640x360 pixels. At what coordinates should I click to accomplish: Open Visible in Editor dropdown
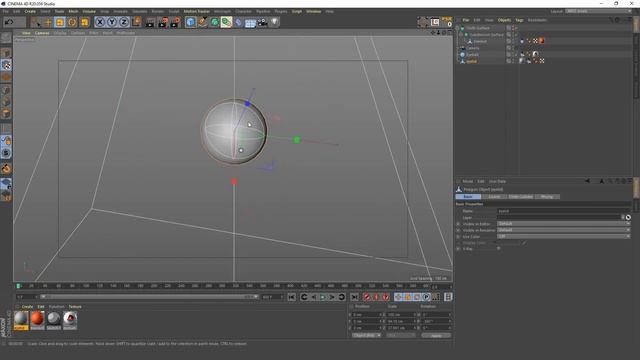563,224
